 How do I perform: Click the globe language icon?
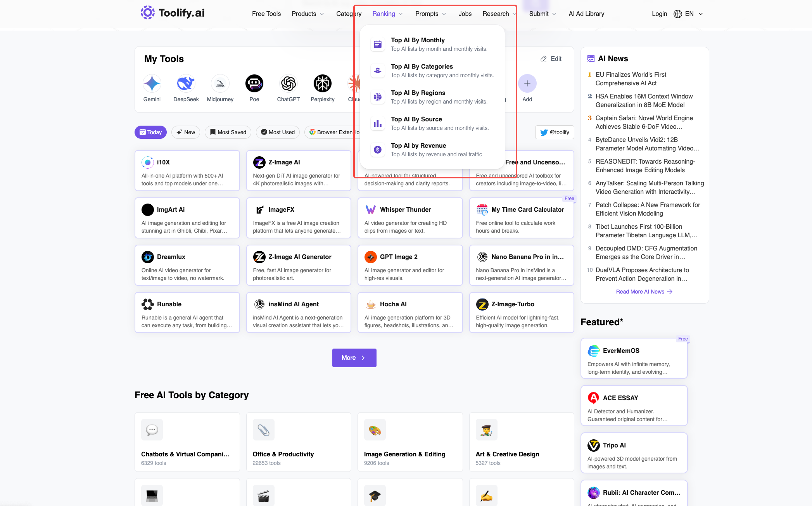click(678, 14)
